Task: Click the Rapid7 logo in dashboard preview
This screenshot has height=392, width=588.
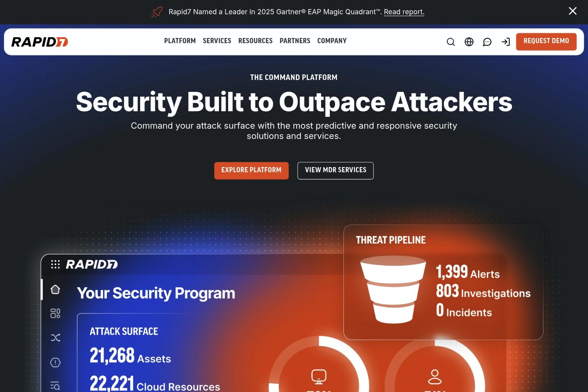Action: [92, 265]
